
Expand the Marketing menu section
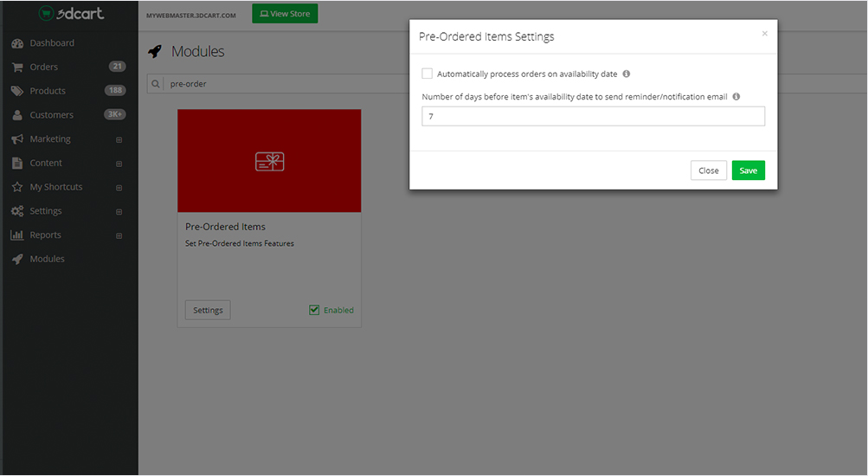tap(119, 139)
